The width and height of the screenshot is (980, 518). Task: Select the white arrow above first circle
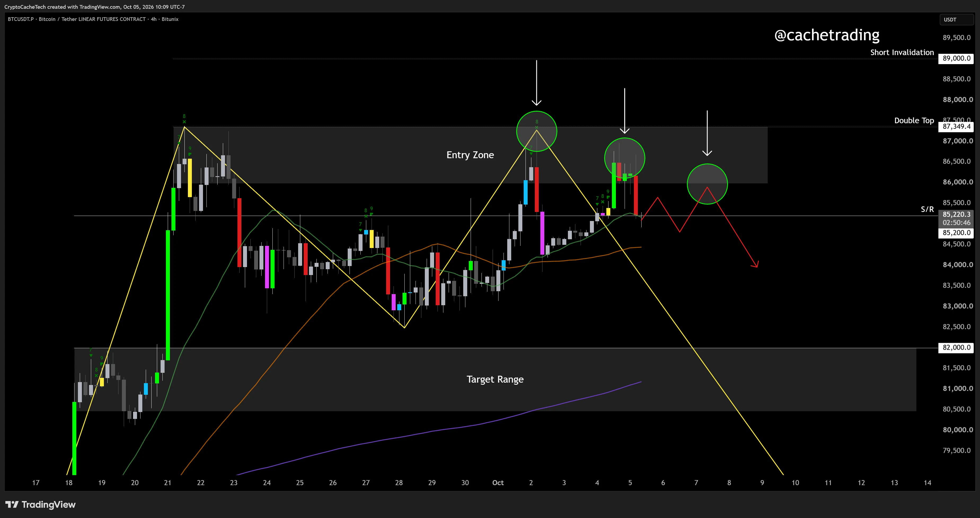(x=536, y=82)
